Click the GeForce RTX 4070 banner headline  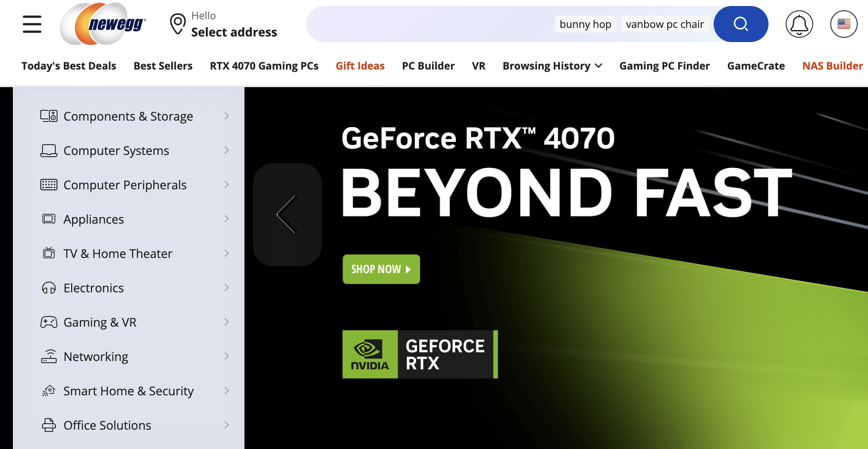(x=478, y=138)
